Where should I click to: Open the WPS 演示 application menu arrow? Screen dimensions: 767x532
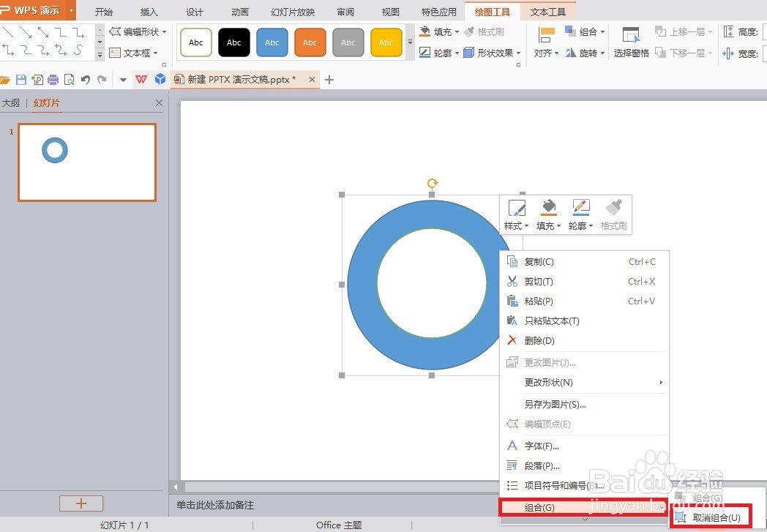[x=72, y=10]
